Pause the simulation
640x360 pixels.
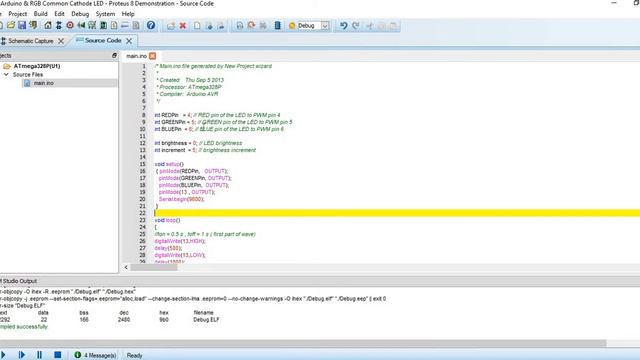click(x=40, y=355)
